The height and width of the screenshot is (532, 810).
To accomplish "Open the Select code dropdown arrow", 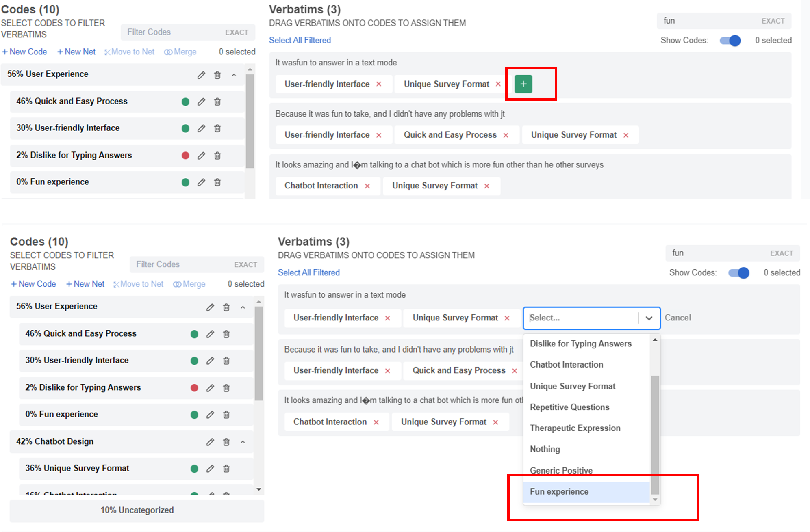I will [649, 318].
